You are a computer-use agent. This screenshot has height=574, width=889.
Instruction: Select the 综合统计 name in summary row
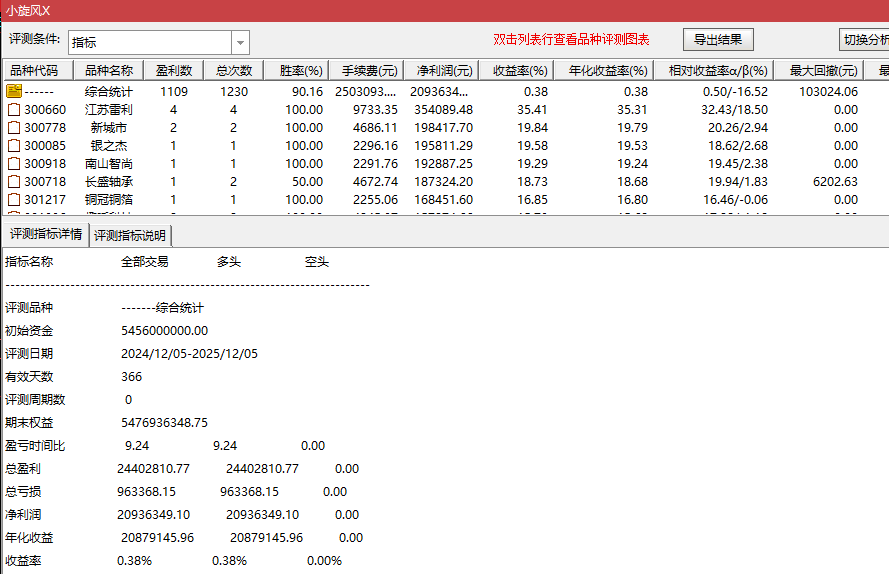coord(109,91)
